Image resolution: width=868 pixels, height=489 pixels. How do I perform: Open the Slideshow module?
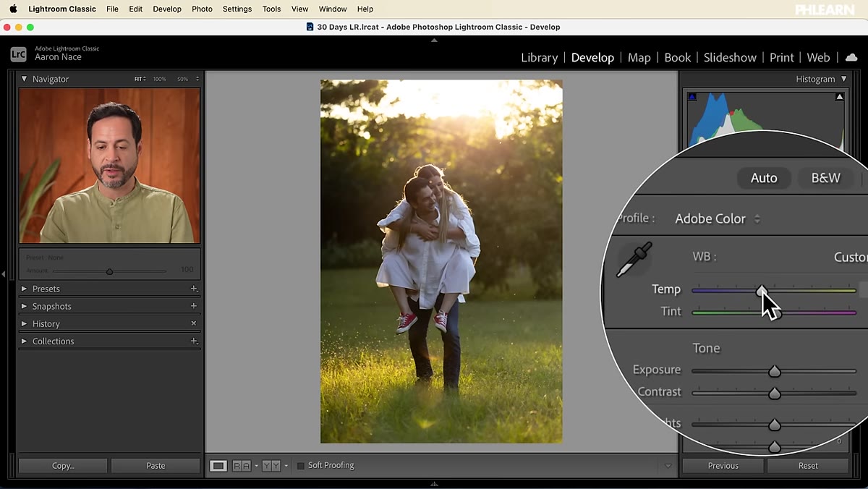(730, 57)
